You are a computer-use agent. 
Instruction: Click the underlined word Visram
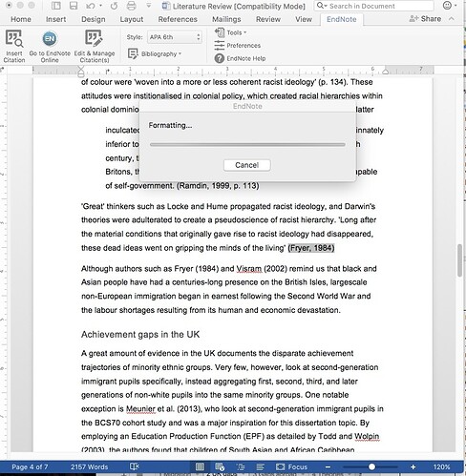tap(249, 269)
